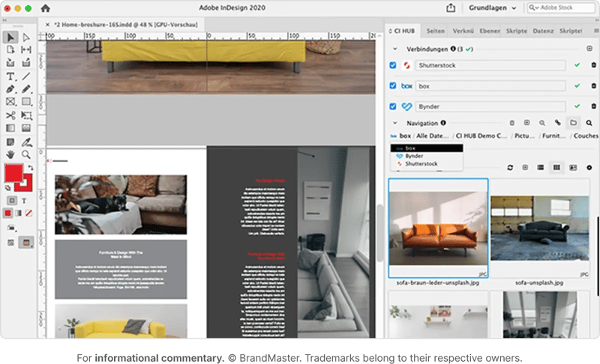This screenshot has width=600, height=364.
Task: Select the Direct Selection tool
Action: click(26, 37)
